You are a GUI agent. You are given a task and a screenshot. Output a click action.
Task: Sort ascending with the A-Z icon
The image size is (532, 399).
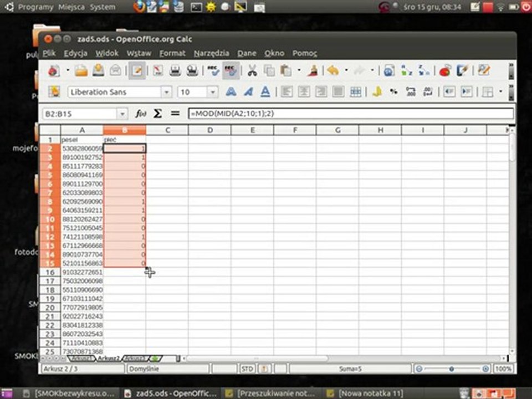406,70
